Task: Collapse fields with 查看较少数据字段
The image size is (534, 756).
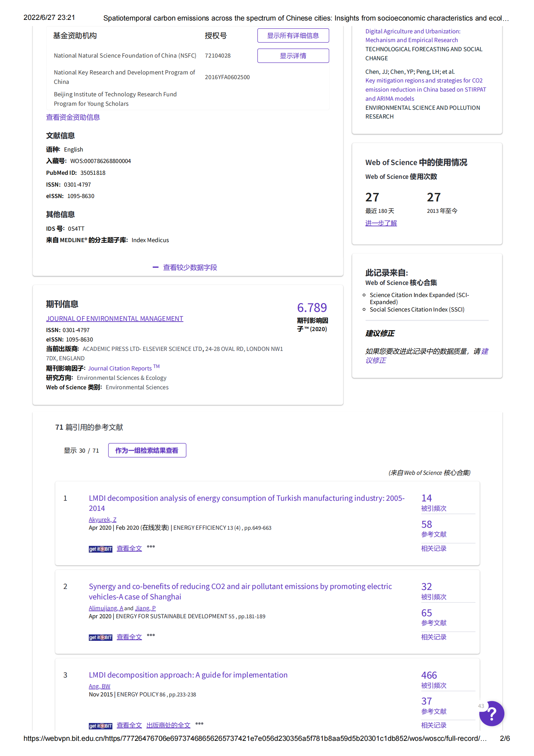Action: click(x=185, y=267)
